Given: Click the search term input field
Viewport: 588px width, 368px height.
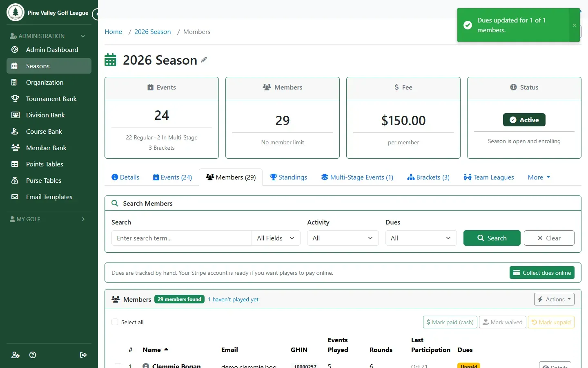Looking at the screenshot, I should [x=182, y=238].
